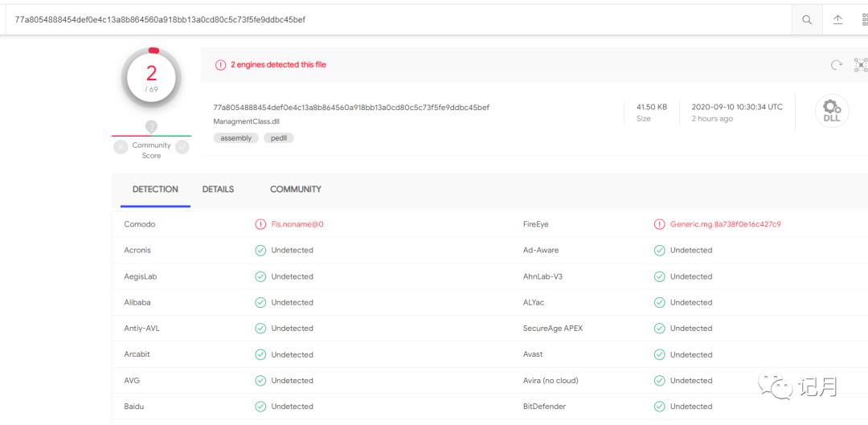Switch to the DETECTION tab
Viewport: 868px width, 425px height.
point(156,190)
